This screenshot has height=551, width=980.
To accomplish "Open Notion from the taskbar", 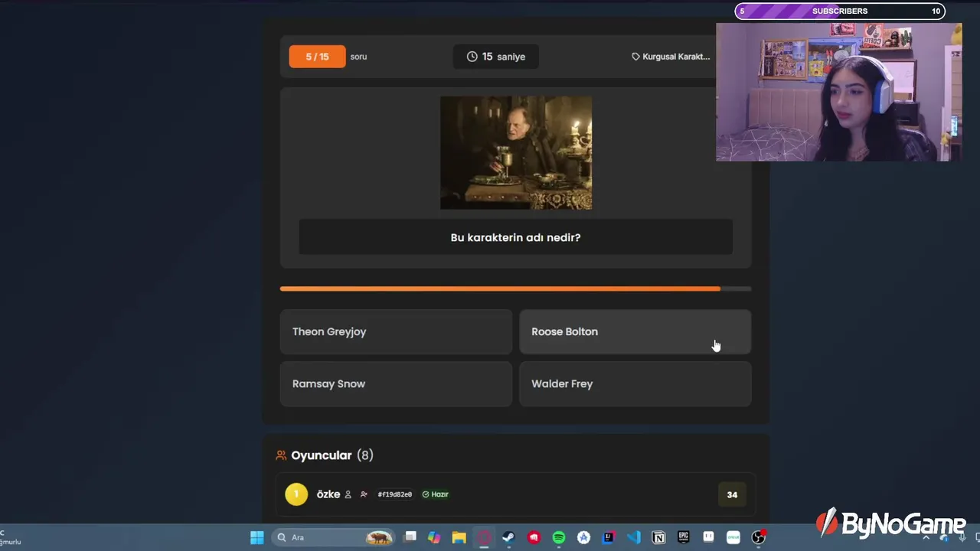I will pyautogui.click(x=658, y=537).
